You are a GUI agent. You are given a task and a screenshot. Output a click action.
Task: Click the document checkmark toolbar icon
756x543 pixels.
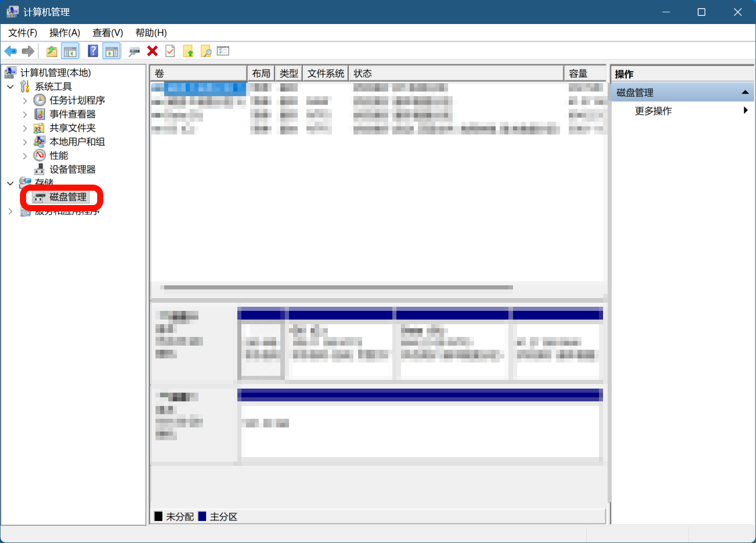170,51
